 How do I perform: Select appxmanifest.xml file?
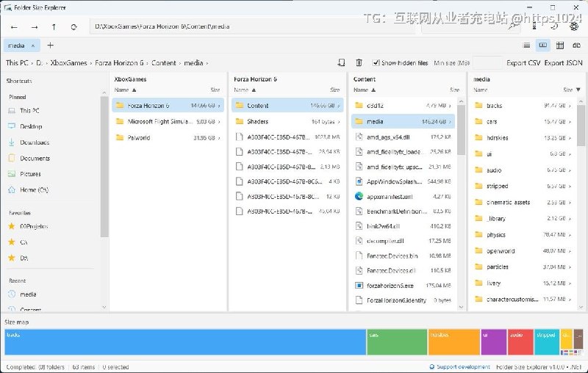(x=403, y=196)
